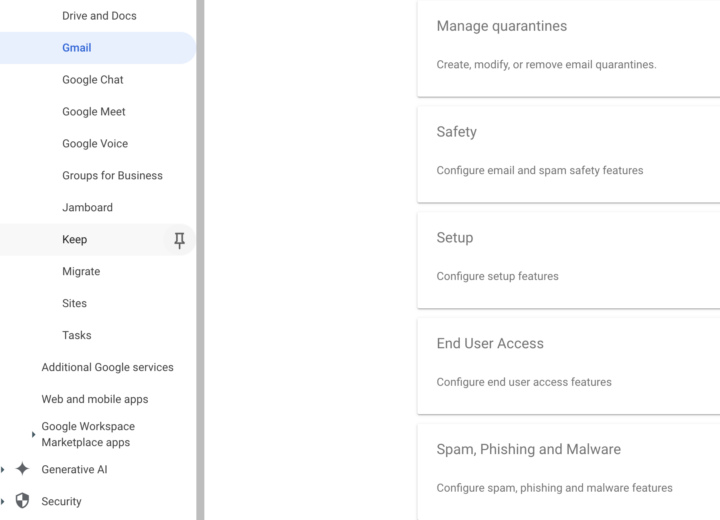
Task: Select Gmail in the sidebar
Action: coord(77,48)
